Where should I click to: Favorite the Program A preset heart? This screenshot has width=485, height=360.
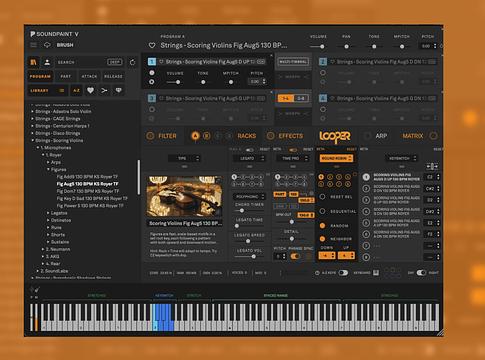pos(152,45)
